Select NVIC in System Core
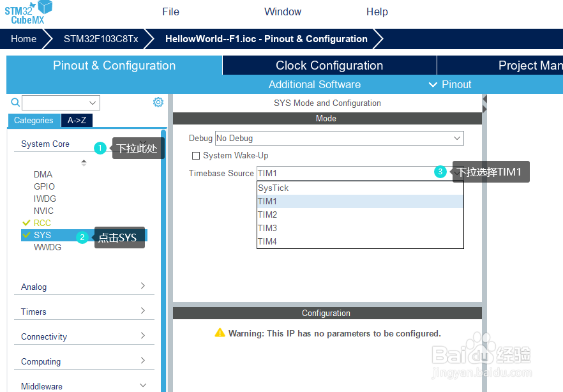 (43, 211)
